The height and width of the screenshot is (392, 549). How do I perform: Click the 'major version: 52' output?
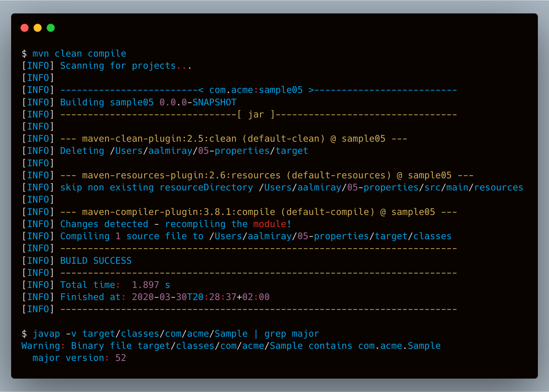[79, 358]
